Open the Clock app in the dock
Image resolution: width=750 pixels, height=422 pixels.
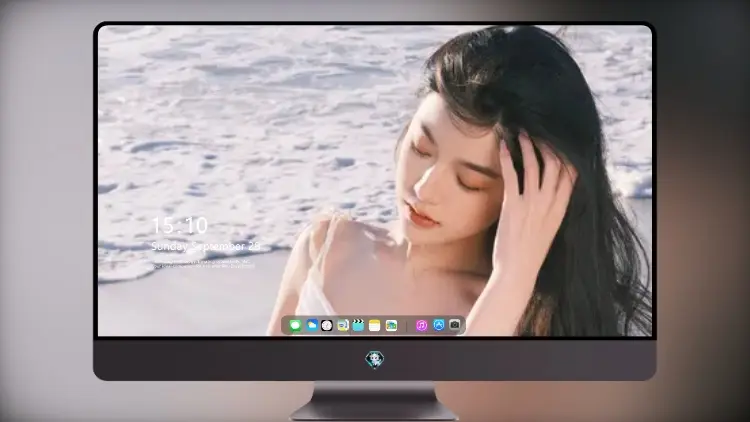(x=327, y=326)
